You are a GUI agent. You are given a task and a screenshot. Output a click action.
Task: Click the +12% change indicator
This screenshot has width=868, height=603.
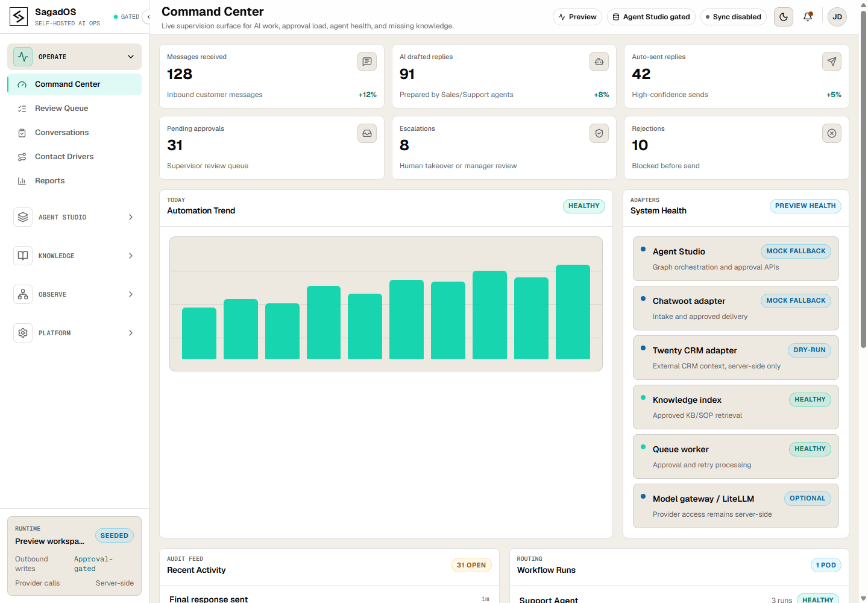tap(368, 95)
